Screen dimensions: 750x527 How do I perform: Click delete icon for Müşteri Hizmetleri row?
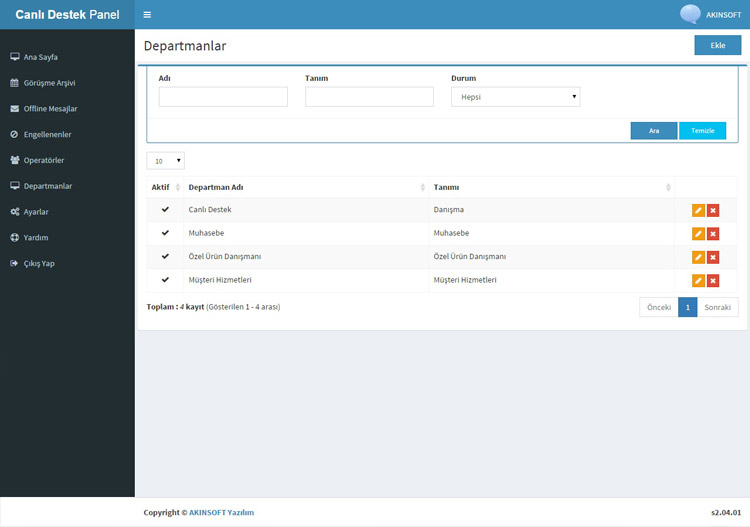(x=713, y=281)
